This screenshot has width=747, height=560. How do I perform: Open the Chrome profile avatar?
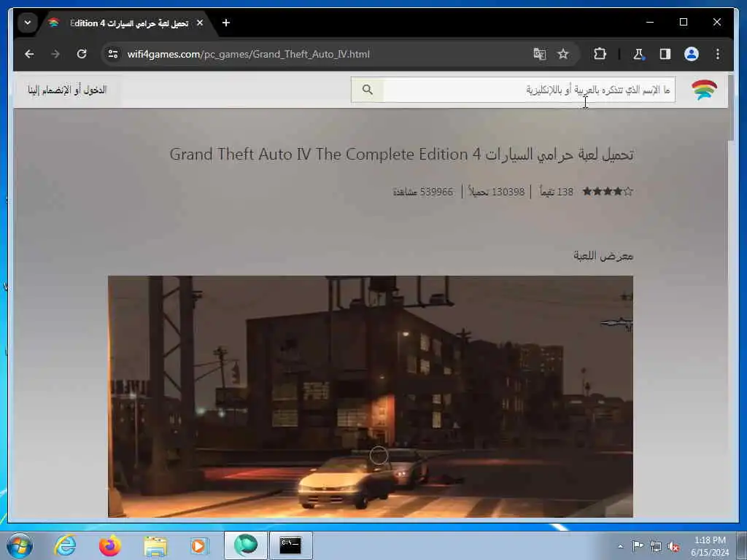(692, 54)
